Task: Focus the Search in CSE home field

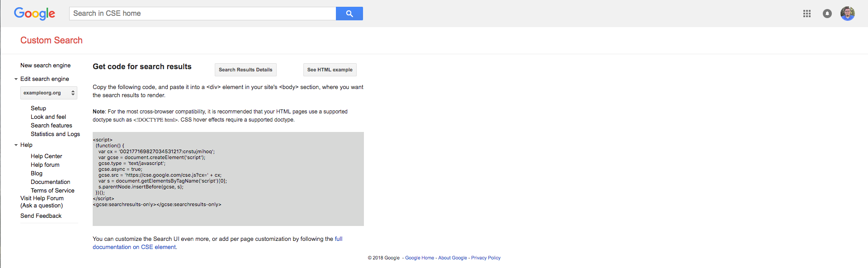Action: [203, 14]
